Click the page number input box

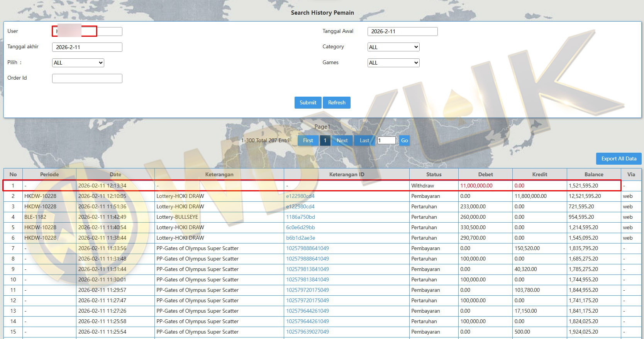click(386, 140)
